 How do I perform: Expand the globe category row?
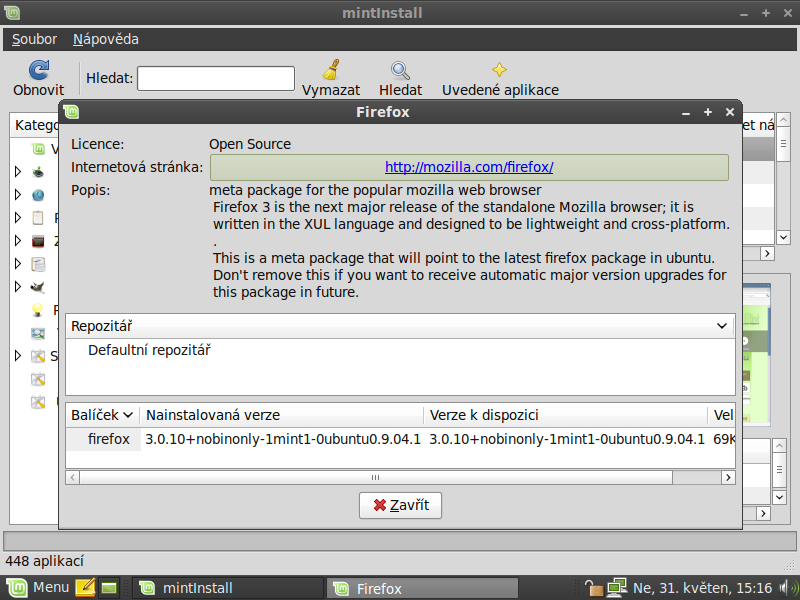tap(18, 195)
